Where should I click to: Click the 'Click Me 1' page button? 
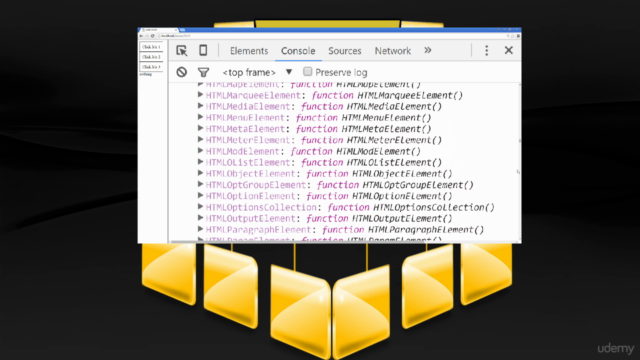(x=151, y=47)
